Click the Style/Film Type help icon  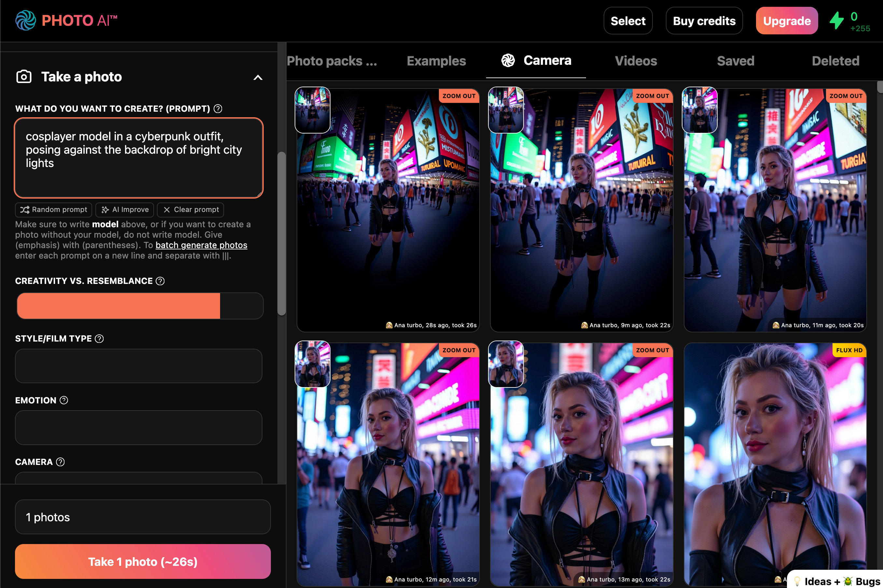click(x=99, y=339)
